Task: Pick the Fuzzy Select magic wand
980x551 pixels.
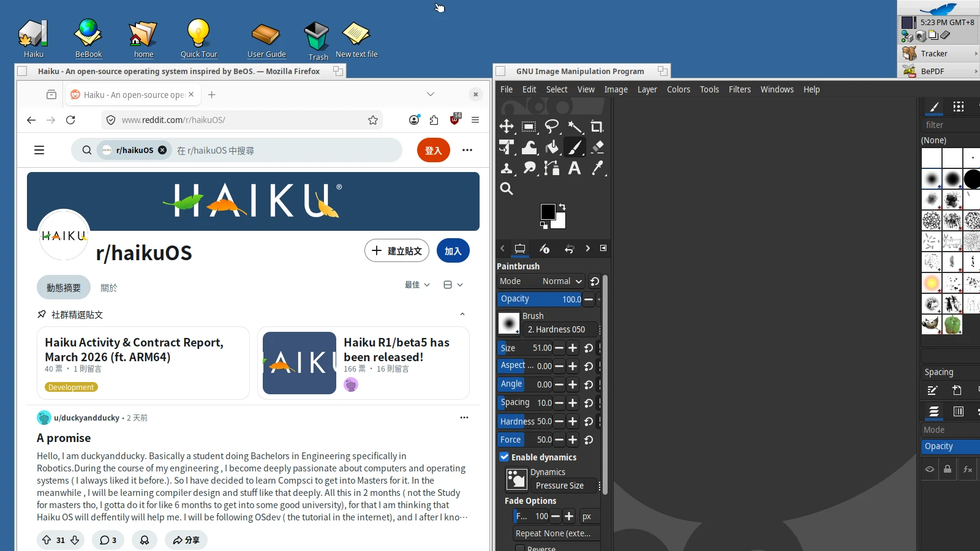Action: [x=575, y=127]
